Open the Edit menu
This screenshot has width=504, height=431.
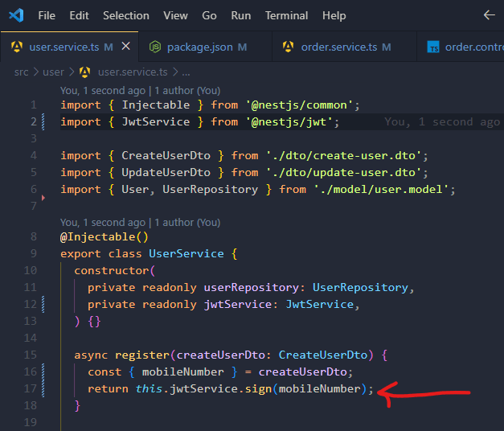point(79,15)
